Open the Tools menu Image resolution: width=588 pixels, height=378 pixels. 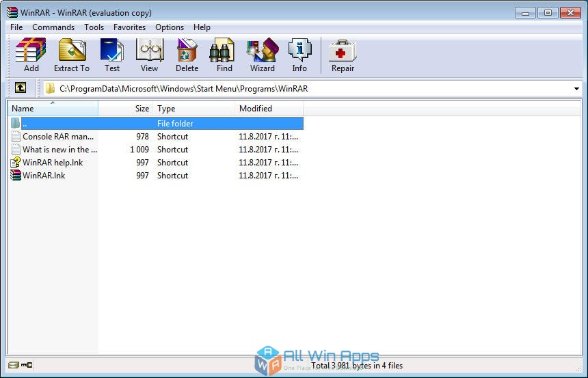pyautogui.click(x=94, y=27)
